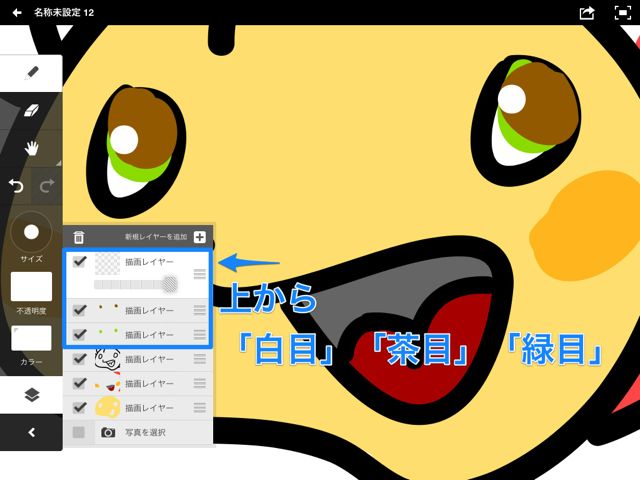Open the color (カラー) swatch
The width and height of the screenshot is (640, 480).
pyautogui.click(x=31, y=338)
